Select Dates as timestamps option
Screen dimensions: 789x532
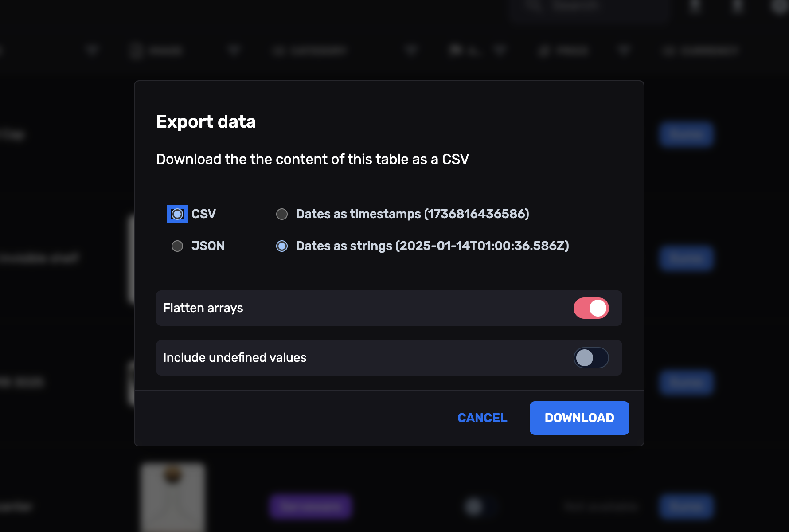(x=281, y=214)
